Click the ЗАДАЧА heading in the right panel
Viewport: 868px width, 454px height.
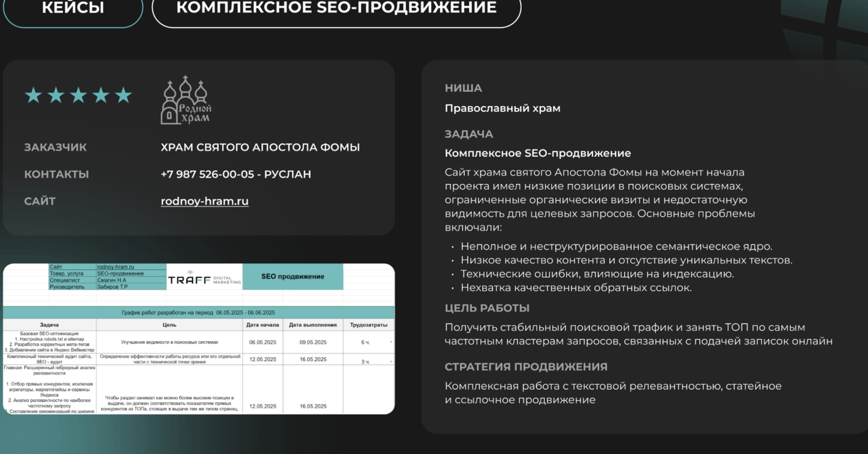point(469,134)
